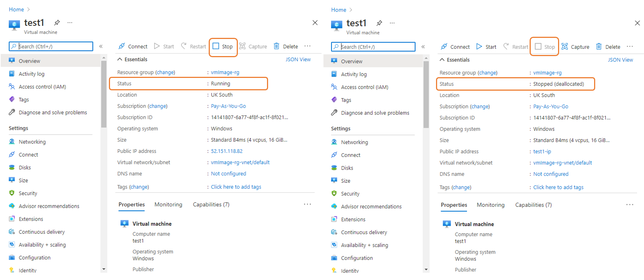Viewport: 644px width, 280px height.
Task: Switch to Monitoring tab in left panel
Action: point(168,205)
